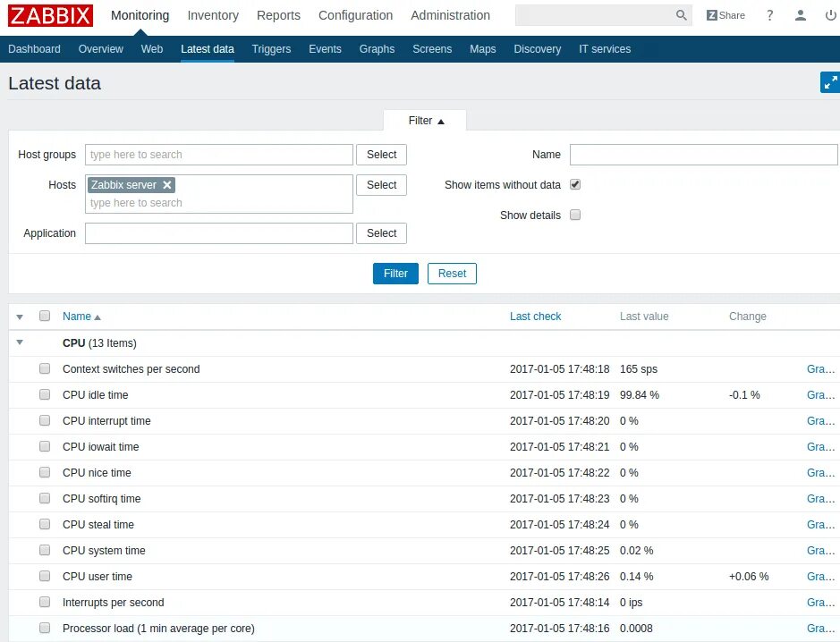Screen dimensions: 840x642
Task: Go to Discovery tab
Action: click(538, 48)
